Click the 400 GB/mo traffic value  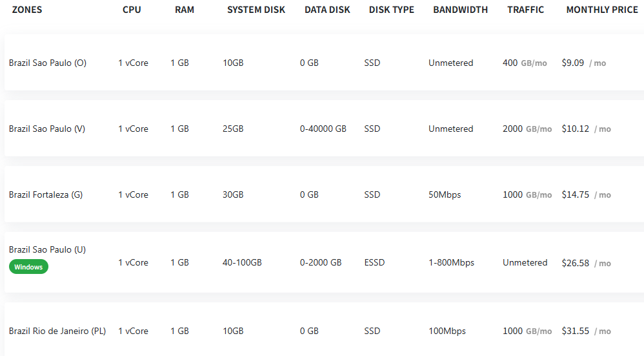525,63
